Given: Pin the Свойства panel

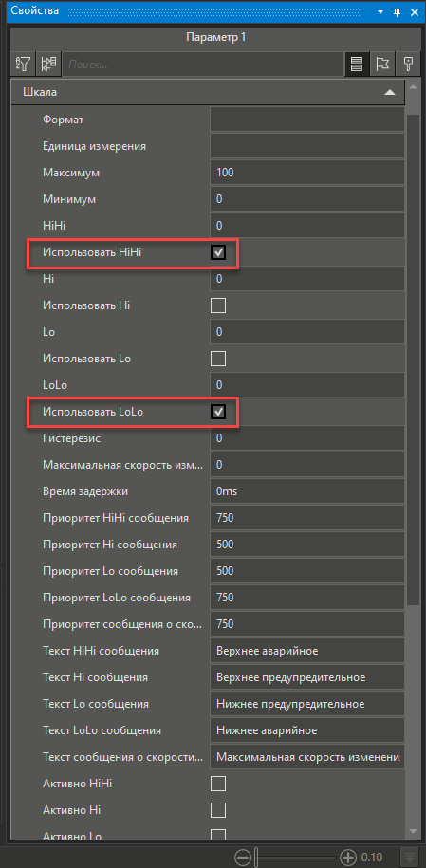Looking at the screenshot, I should coord(397,11).
